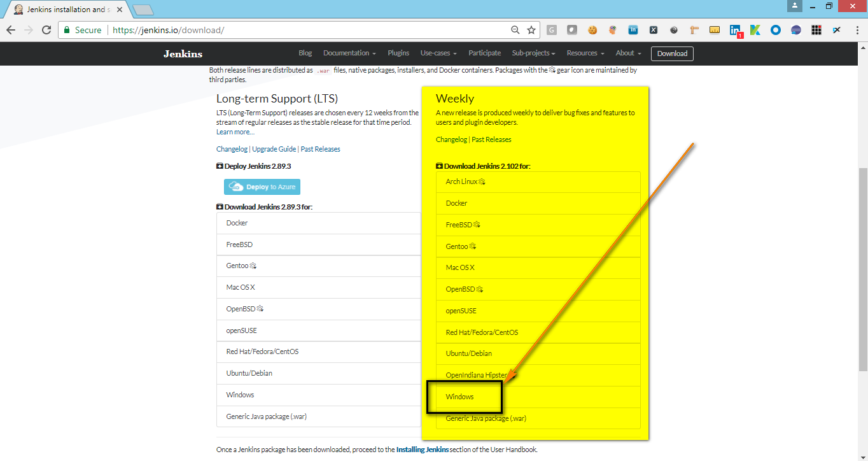Switch to the Jenkins installation browser tab
The height and width of the screenshot is (461, 868).
64,10
